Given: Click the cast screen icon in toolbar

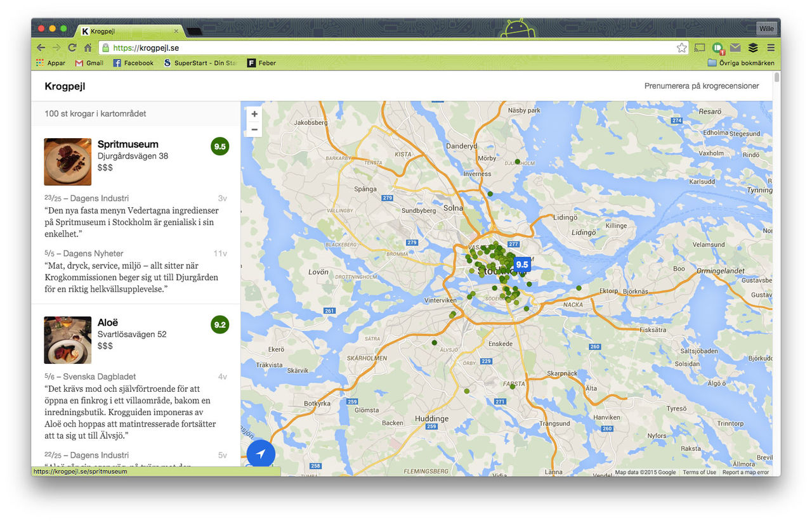Looking at the screenshot, I should tap(700, 48).
